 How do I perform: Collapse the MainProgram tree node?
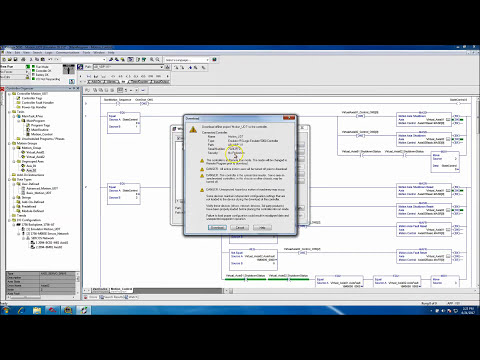pos(19,121)
